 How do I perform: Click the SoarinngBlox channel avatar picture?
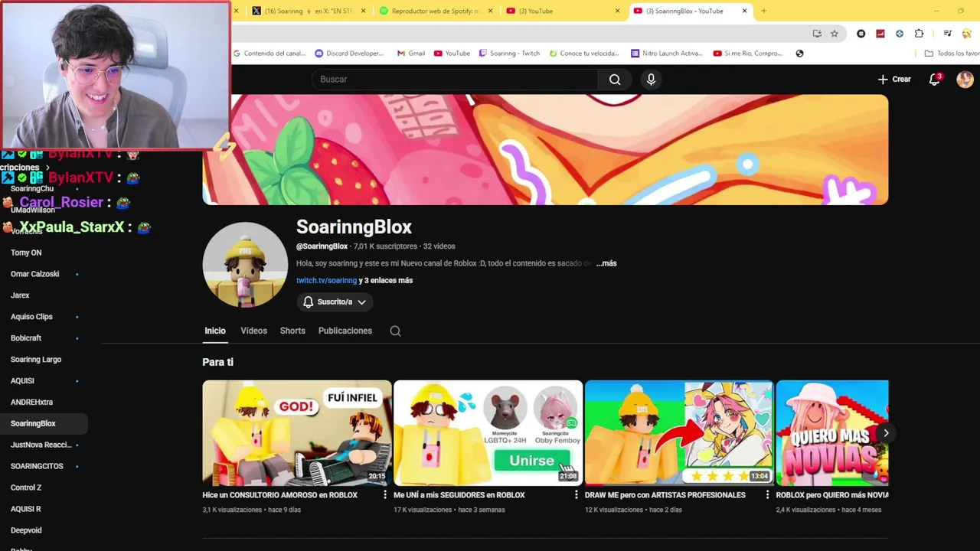click(245, 265)
